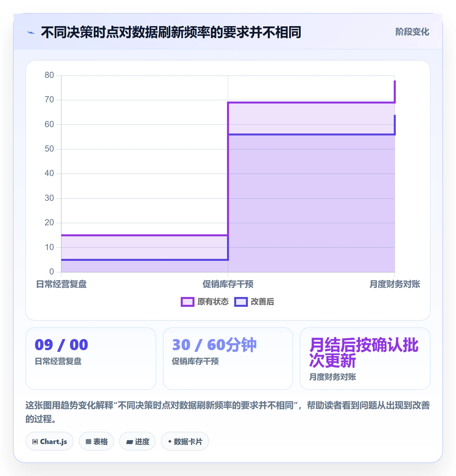Click the 原有状态 legend label
This screenshot has height=476, width=456.
(x=213, y=302)
